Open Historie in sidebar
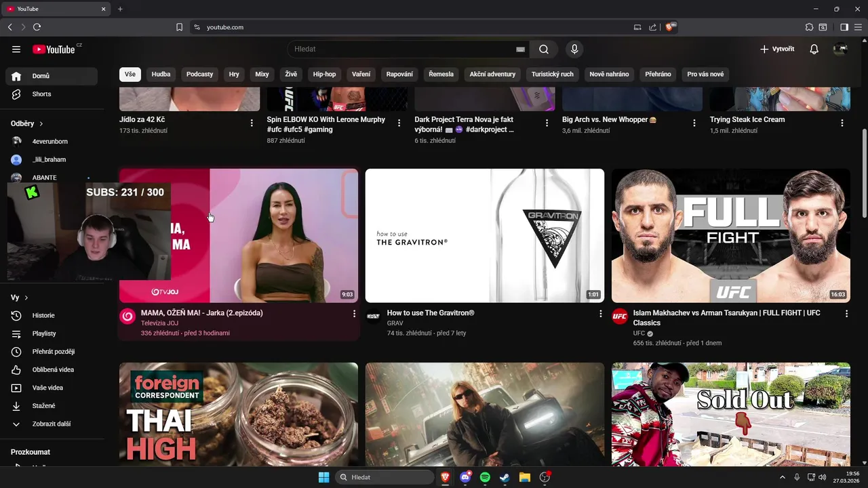This screenshot has height=488, width=868. click(x=52, y=316)
